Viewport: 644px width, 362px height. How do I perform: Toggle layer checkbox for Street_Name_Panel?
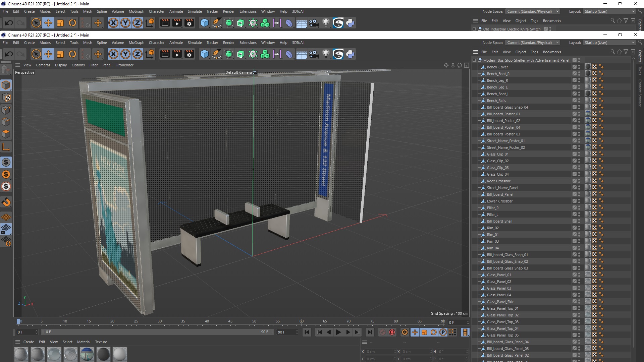[574, 188]
